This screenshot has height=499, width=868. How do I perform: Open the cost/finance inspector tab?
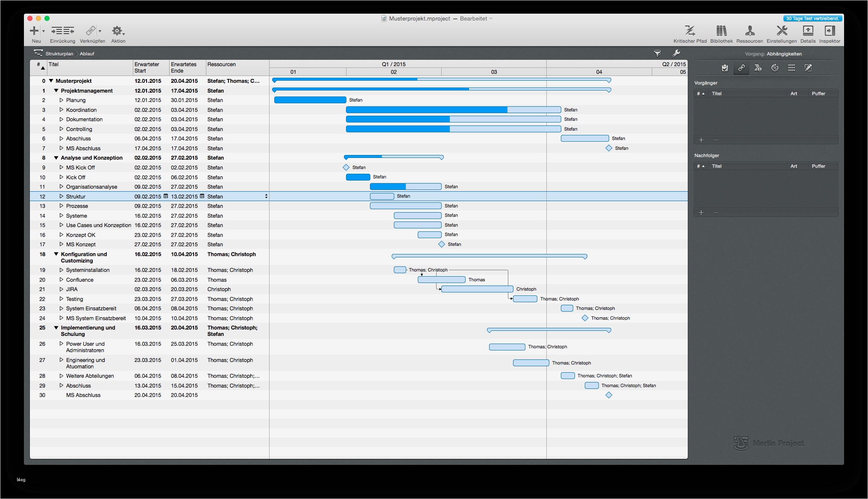point(758,68)
